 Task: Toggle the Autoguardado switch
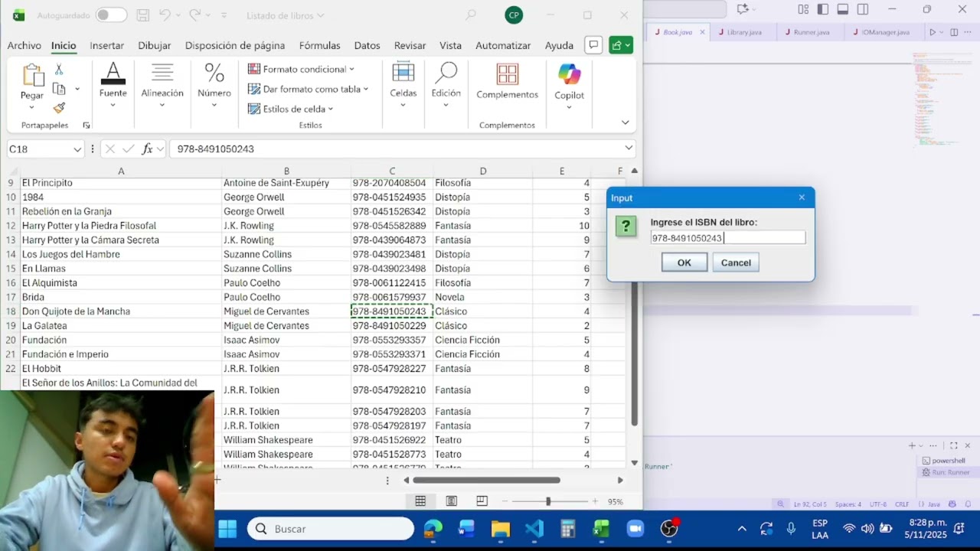112,15
